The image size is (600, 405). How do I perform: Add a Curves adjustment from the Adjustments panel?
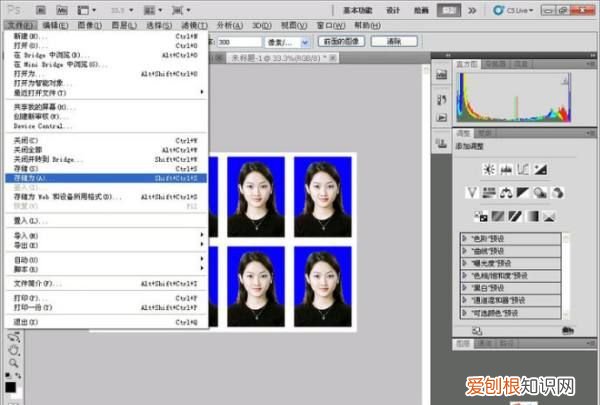[x=523, y=169]
